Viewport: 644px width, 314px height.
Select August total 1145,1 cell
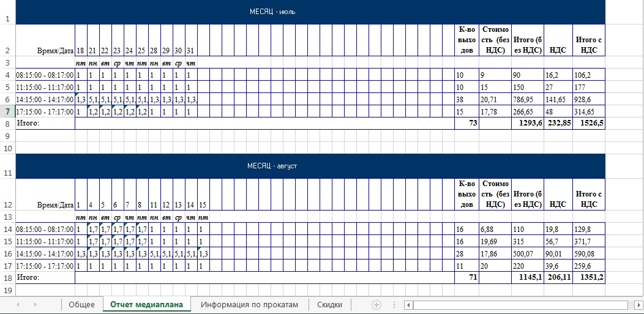tap(528, 278)
